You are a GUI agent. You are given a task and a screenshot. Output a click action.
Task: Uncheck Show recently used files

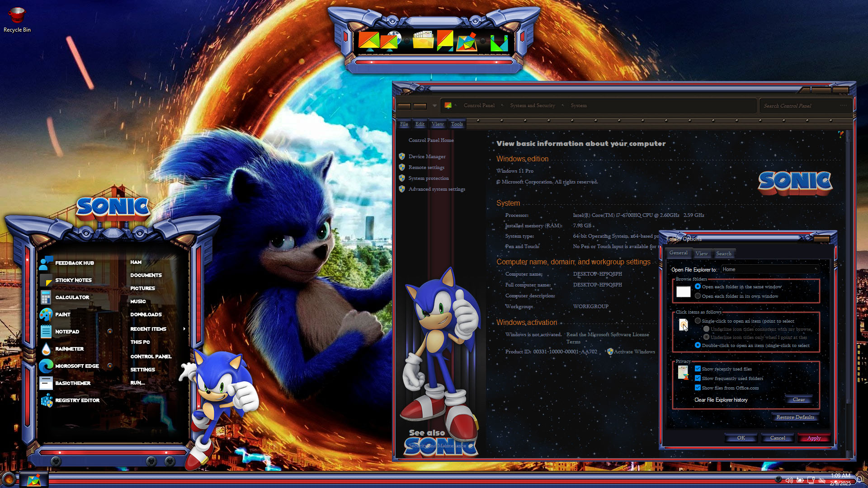click(x=698, y=369)
